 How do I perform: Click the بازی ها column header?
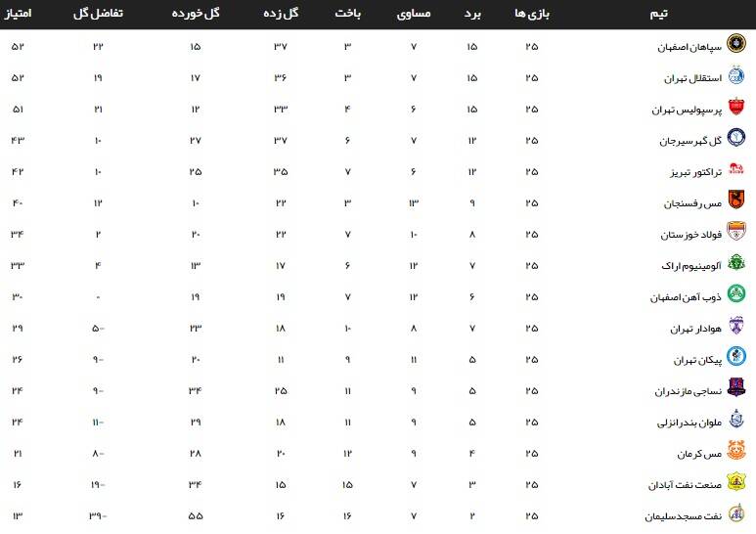(x=531, y=15)
